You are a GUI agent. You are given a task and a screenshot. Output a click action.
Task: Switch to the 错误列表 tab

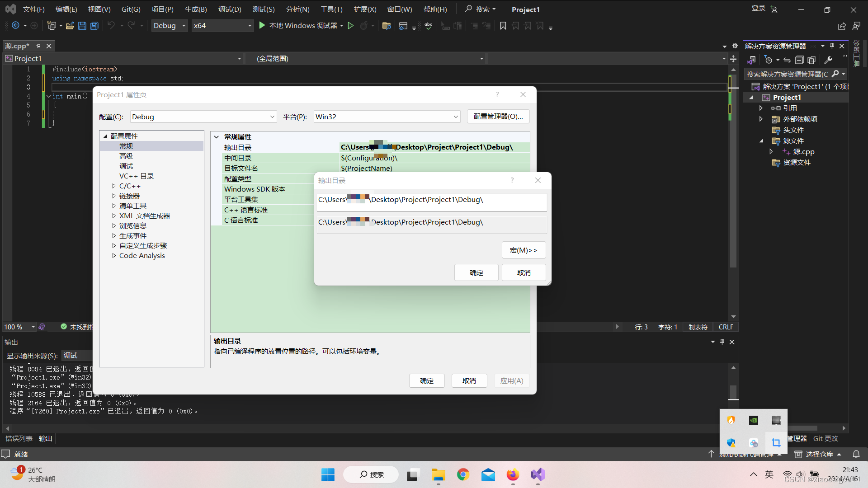tap(19, 438)
